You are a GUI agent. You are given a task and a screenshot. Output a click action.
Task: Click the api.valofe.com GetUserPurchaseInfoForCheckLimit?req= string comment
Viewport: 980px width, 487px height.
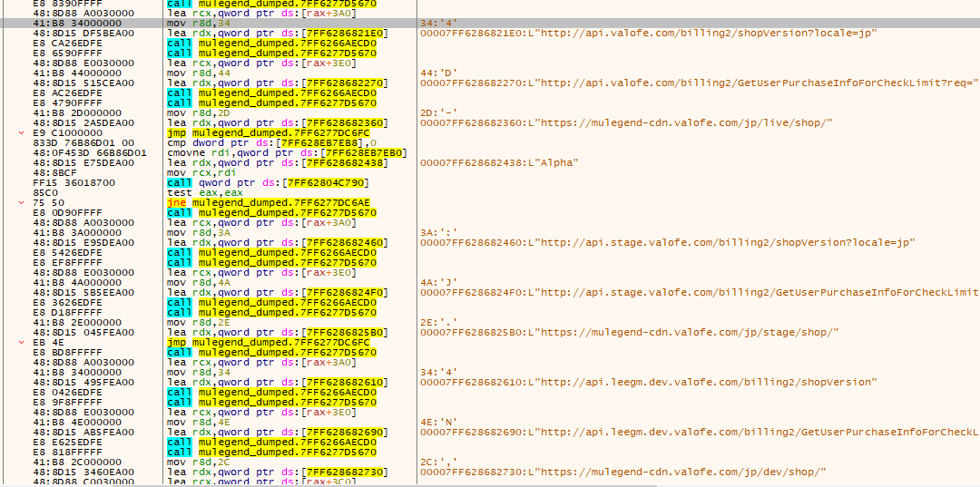pyautogui.click(x=700, y=83)
